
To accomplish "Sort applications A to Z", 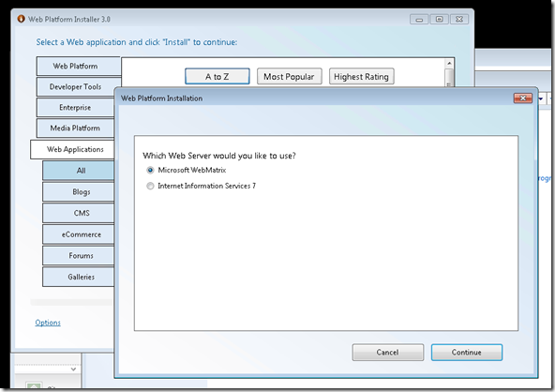I will coord(217,77).
